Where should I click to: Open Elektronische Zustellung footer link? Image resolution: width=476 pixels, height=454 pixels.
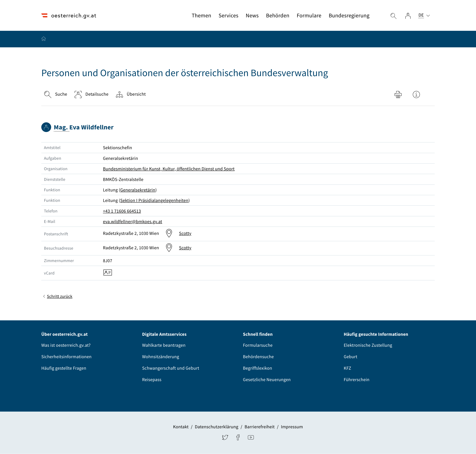tap(368, 345)
